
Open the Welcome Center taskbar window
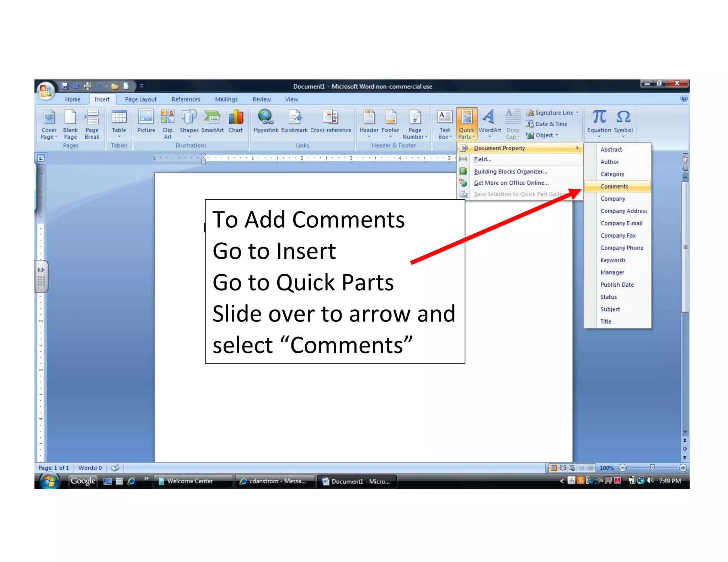[x=190, y=481]
